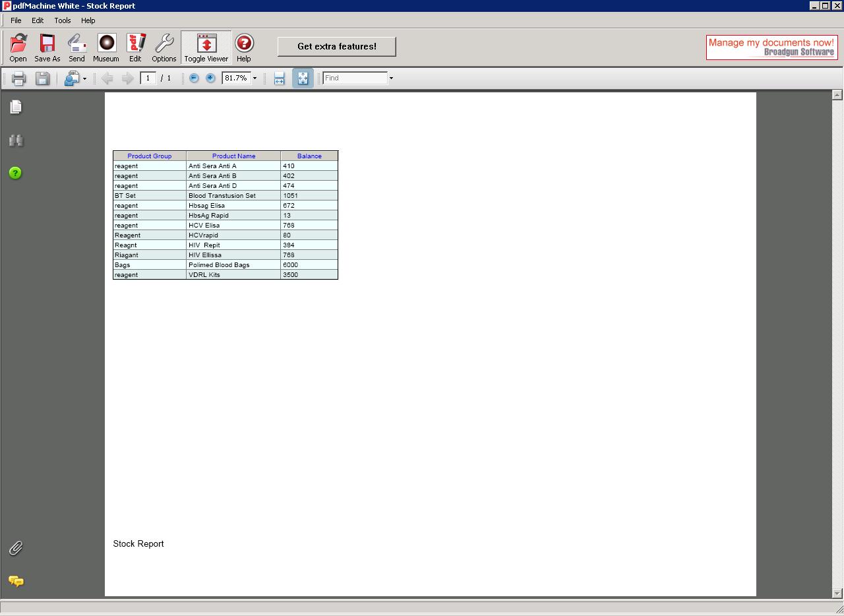The image size is (844, 616).
Task: Select Fit Width page view icon
Action: tap(279, 78)
